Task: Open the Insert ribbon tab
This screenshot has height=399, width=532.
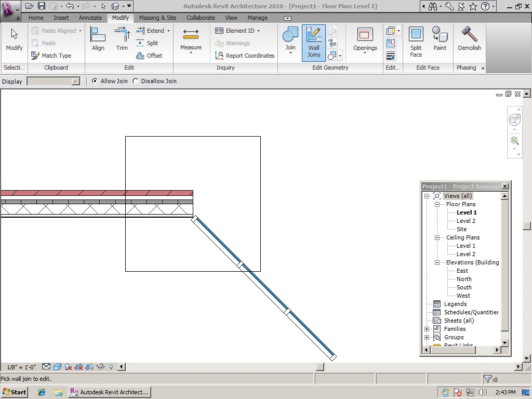Action: click(61, 18)
